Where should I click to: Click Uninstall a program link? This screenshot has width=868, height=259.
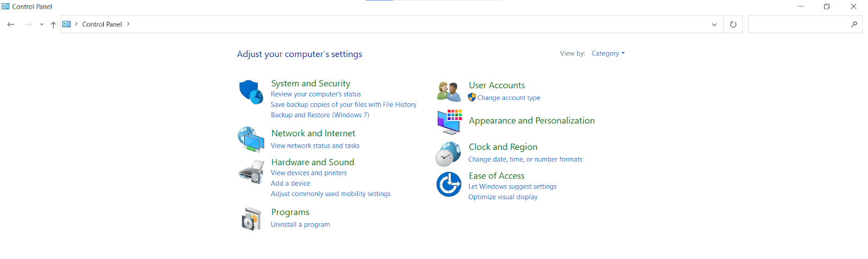click(x=300, y=225)
